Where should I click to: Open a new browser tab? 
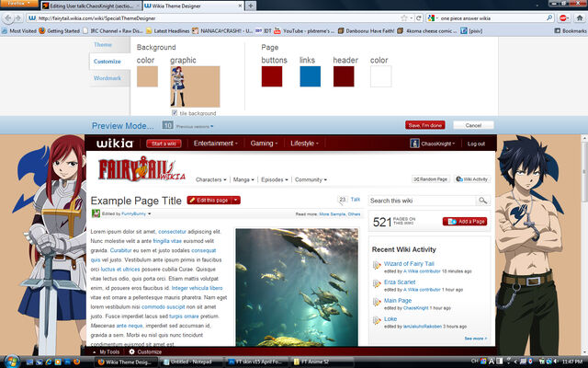click(251, 6)
